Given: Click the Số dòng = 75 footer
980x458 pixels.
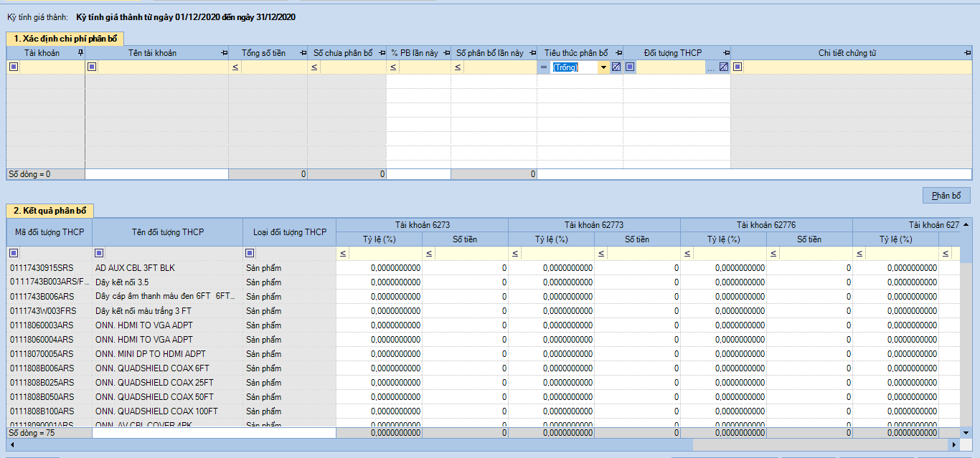Looking at the screenshot, I should (49, 434).
